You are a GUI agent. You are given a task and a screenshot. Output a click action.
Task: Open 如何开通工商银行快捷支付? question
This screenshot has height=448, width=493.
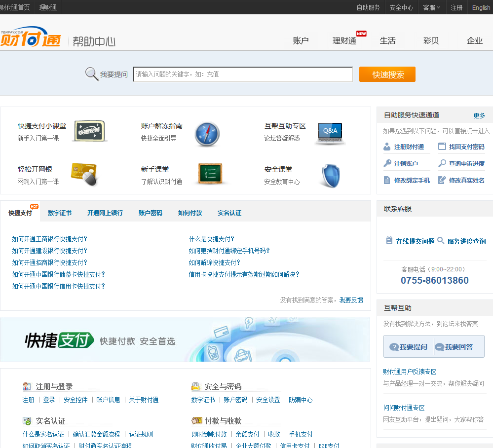click(49, 239)
